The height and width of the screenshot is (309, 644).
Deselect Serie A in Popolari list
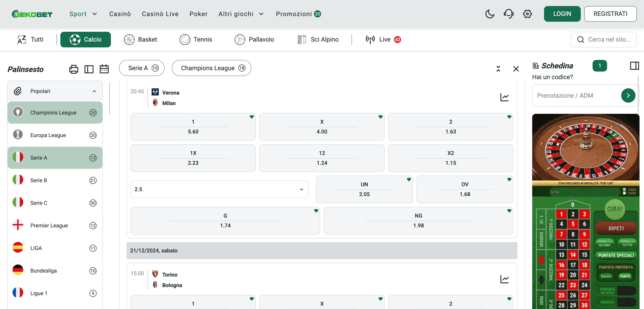click(55, 158)
